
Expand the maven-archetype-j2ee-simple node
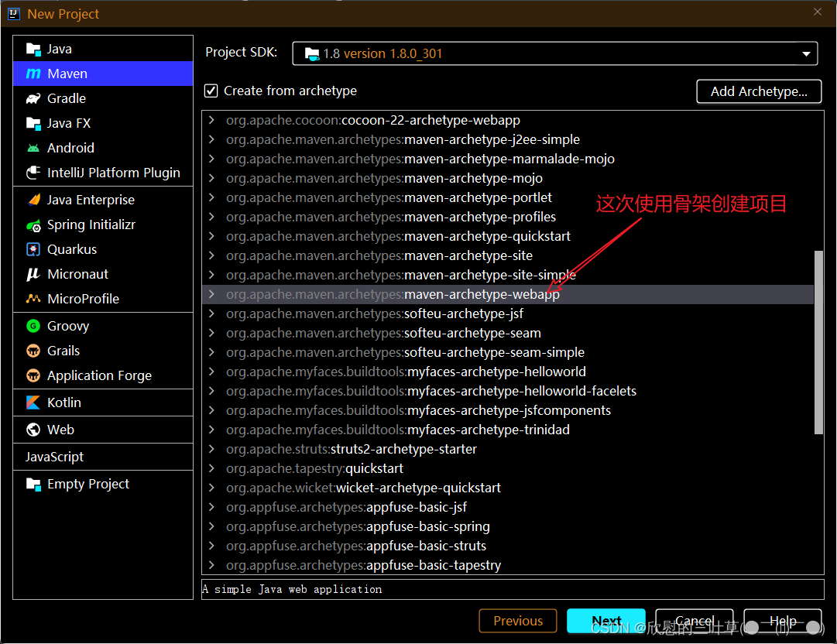(212, 139)
